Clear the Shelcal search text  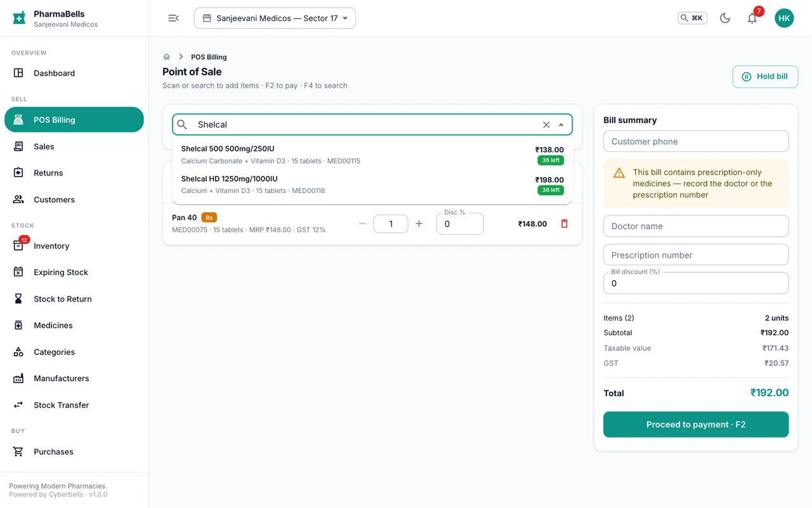[x=546, y=124]
